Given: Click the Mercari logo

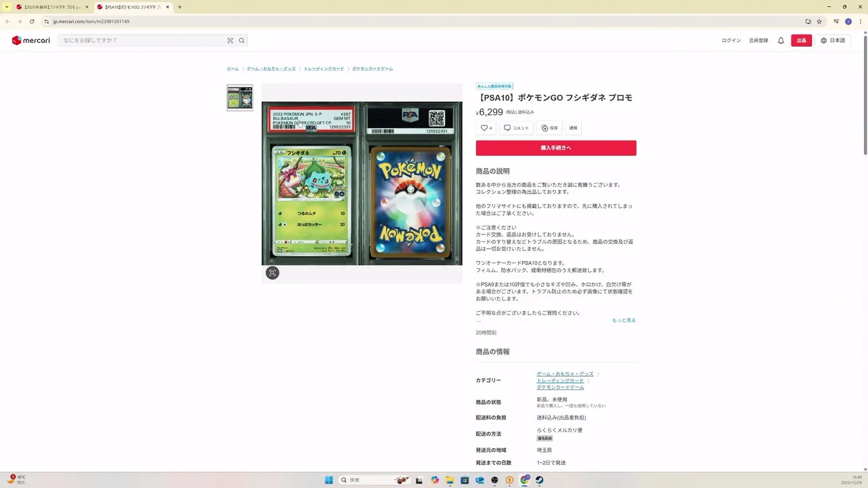Looking at the screenshot, I should 31,41.
